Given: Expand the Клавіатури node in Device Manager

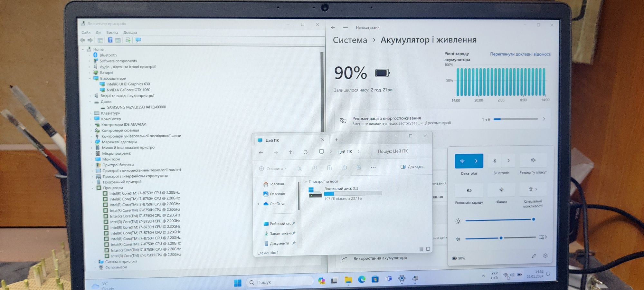Looking at the screenshot, I should click(x=90, y=113).
